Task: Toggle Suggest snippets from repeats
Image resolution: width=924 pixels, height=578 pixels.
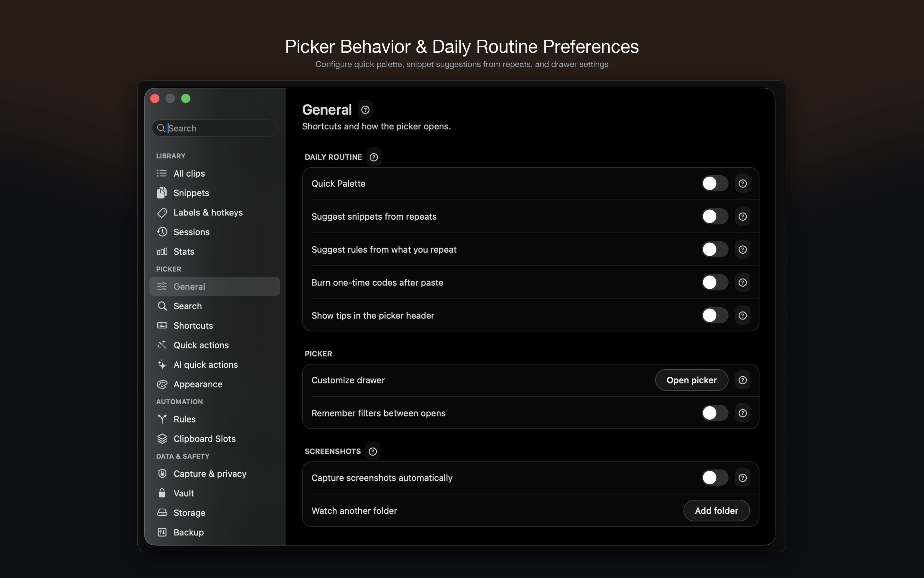Action: coord(715,216)
